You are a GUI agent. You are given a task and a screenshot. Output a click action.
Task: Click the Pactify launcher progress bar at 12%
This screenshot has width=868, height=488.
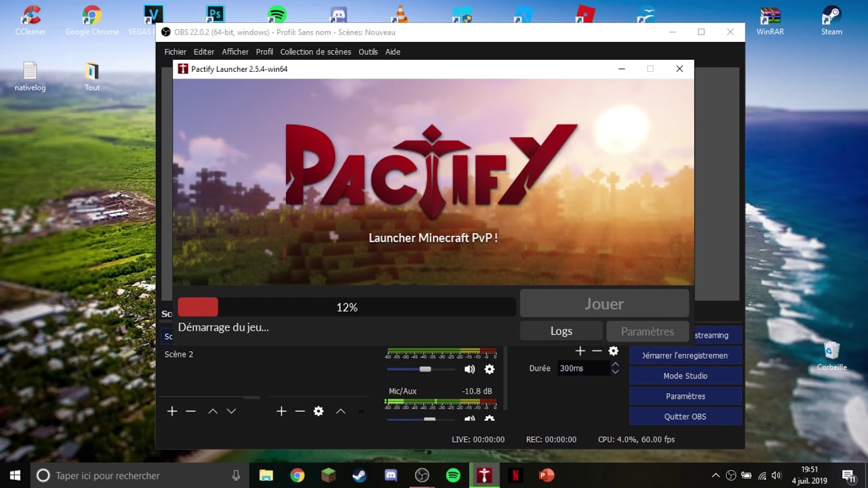(347, 307)
